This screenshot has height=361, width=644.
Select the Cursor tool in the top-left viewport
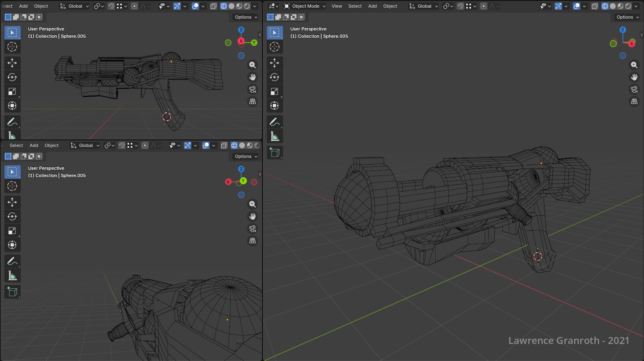click(12, 47)
